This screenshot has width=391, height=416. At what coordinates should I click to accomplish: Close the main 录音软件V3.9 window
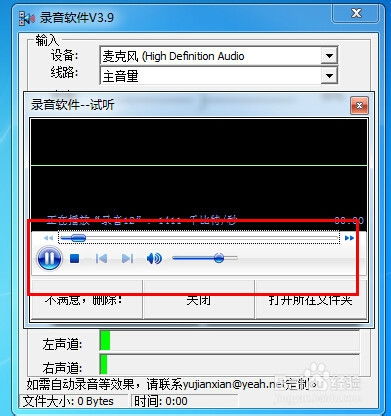pyautogui.click(x=356, y=13)
